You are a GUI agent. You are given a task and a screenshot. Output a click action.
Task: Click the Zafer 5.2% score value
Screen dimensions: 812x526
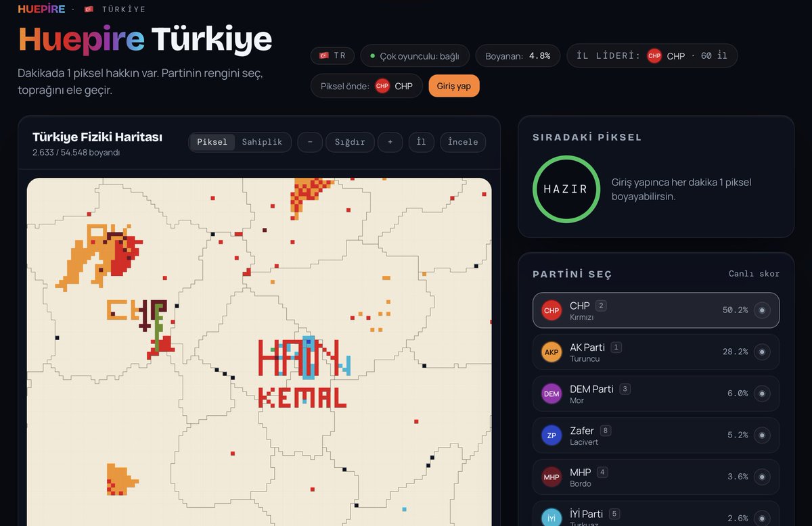click(738, 435)
